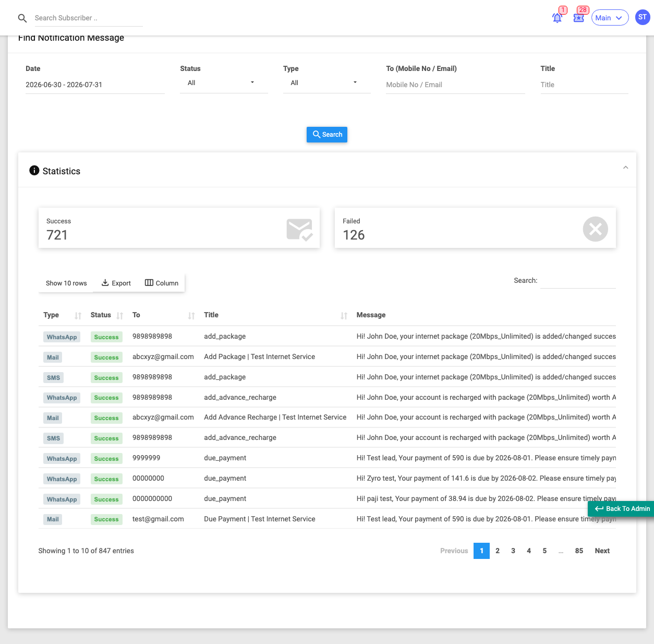The width and height of the screenshot is (654, 644).
Task: Go to page 2
Action: click(x=498, y=551)
